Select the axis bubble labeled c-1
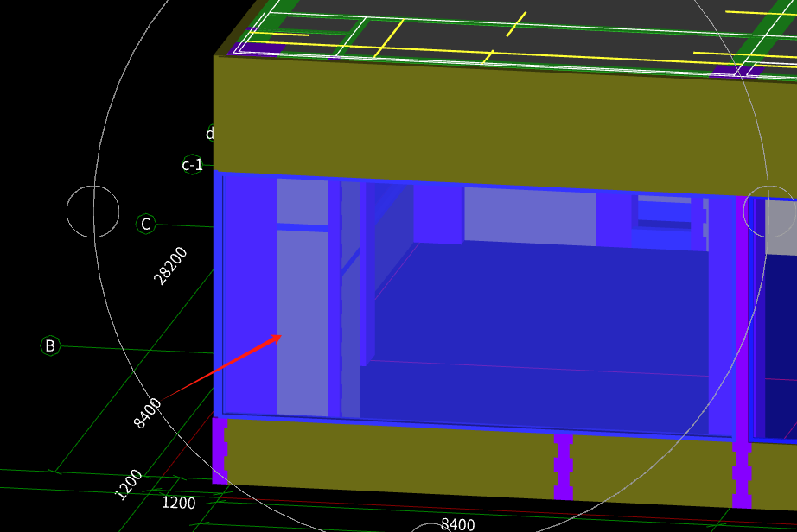Viewport: 797px width, 532px height. (193, 164)
